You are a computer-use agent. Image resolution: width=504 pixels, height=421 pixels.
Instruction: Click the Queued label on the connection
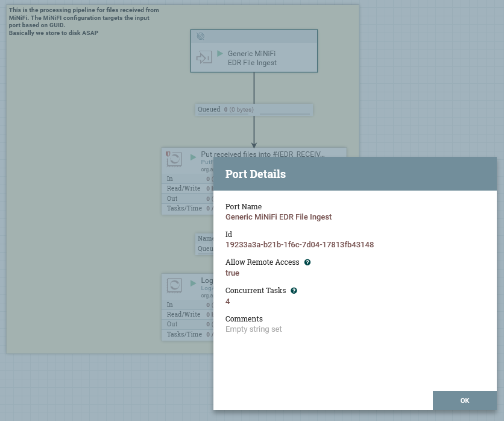(x=209, y=109)
